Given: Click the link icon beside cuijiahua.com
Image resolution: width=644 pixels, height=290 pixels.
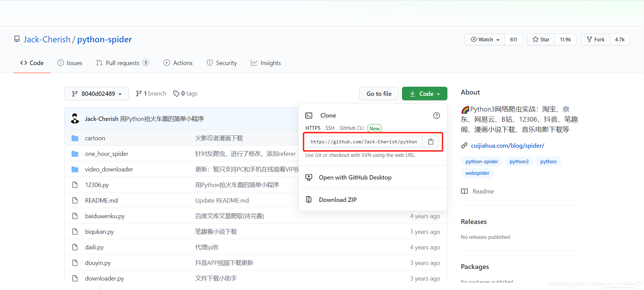Looking at the screenshot, I should [x=464, y=146].
